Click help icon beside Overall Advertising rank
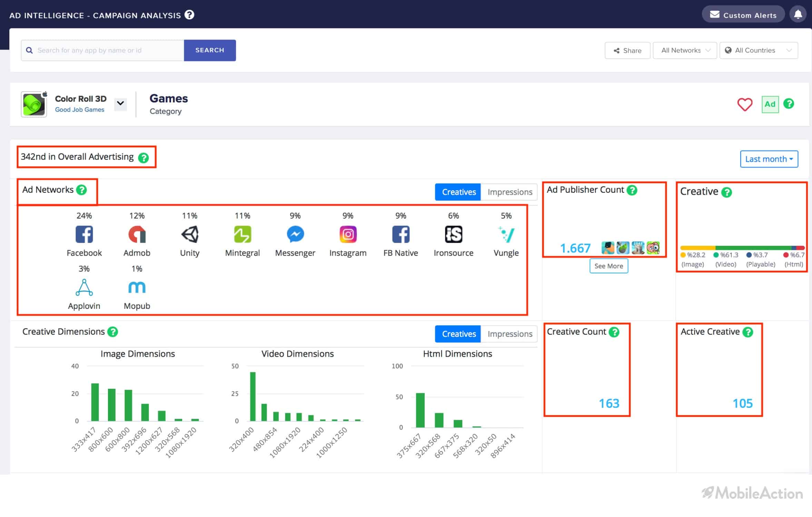Viewport: 812px width, 517px height. [143, 158]
